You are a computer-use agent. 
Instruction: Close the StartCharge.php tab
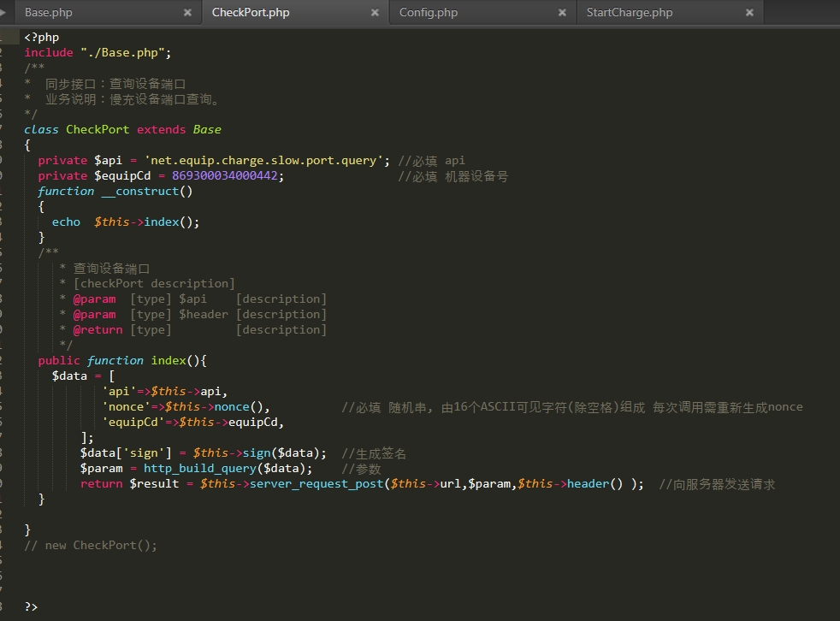tap(749, 13)
